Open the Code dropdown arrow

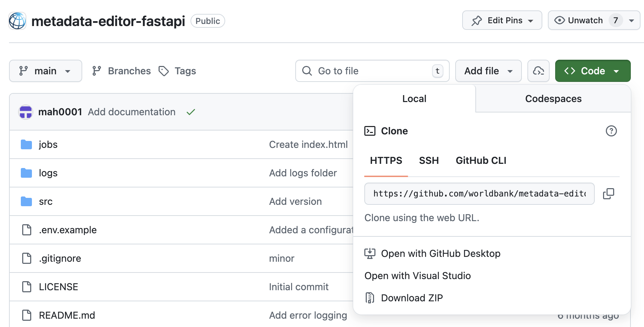coord(617,71)
